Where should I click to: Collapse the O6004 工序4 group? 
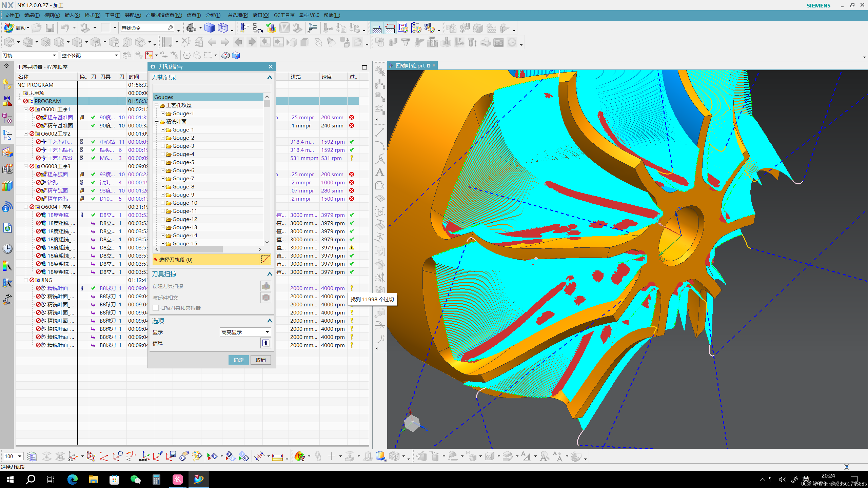click(26, 207)
